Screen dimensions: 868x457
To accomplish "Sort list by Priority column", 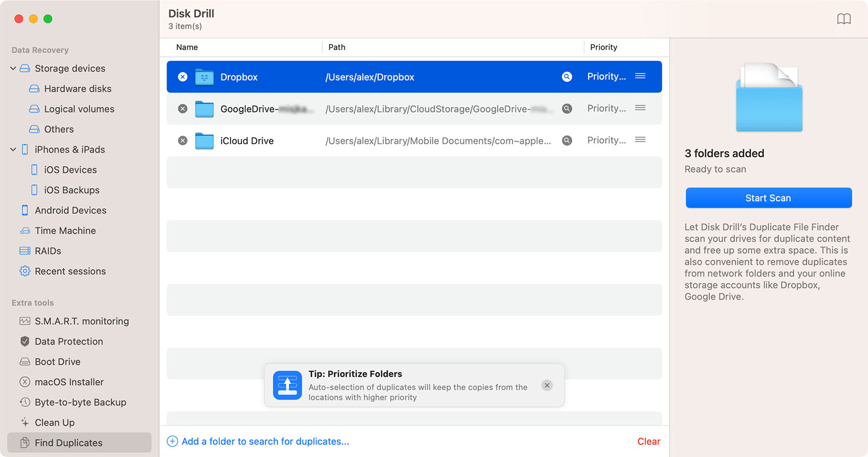I will pos(604,47).
